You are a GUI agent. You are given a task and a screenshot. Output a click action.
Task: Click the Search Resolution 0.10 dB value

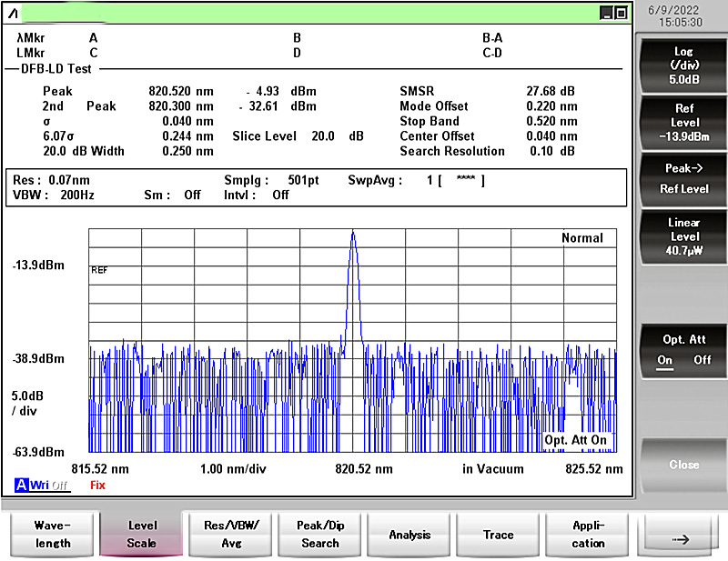pyautogui.click(x=552, y=151)
